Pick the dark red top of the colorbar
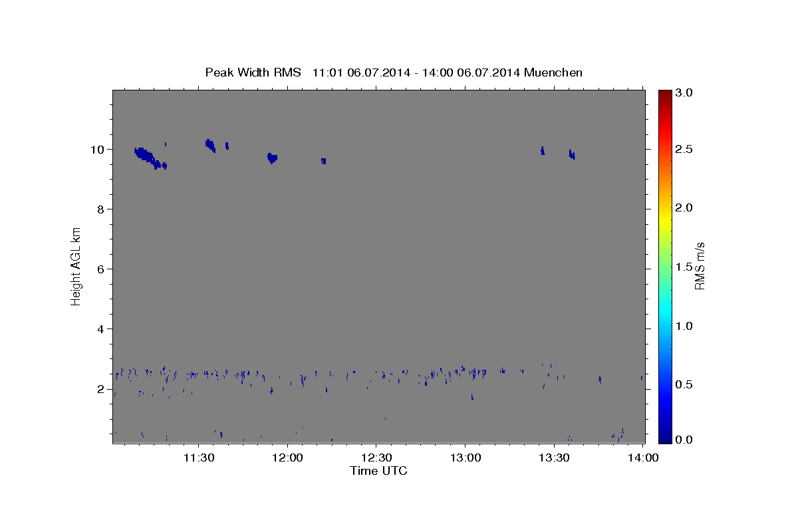Screen dimensions: 798x532 coord(665,94)
